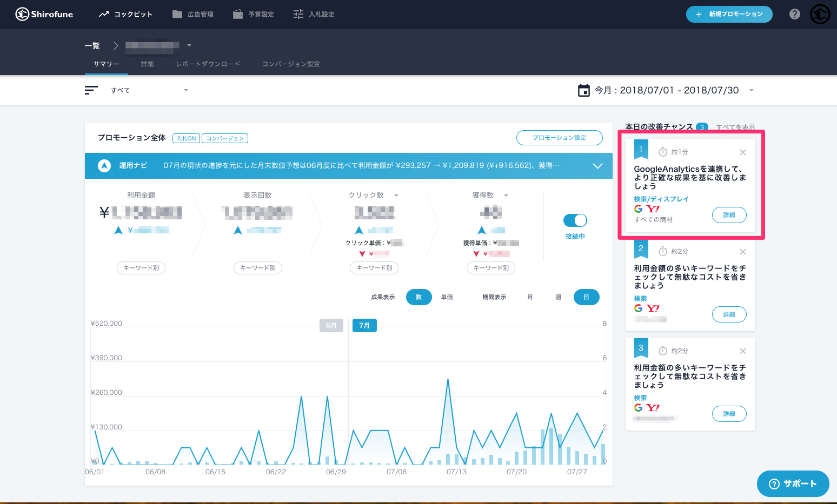
Task: Click キーワード別 under 表示回数
Action: 258,268
